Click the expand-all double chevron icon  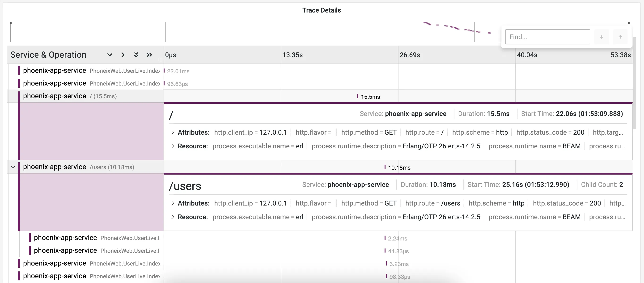coord(136,55)
